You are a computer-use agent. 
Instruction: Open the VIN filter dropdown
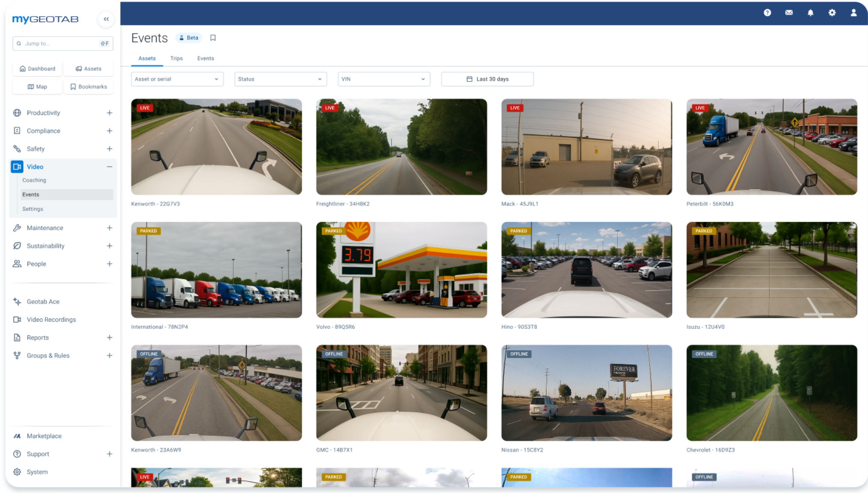(384, 79)
